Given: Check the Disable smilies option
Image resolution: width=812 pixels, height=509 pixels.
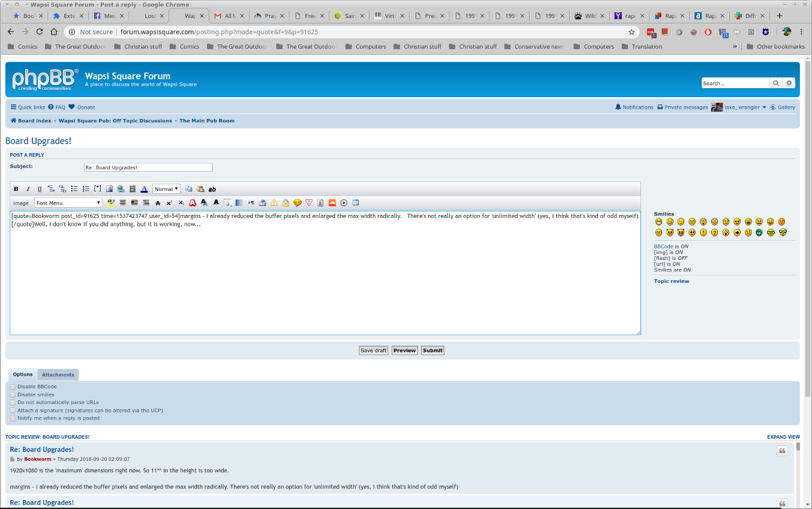Looking at the screenshot, I should [x=13, y=395].
